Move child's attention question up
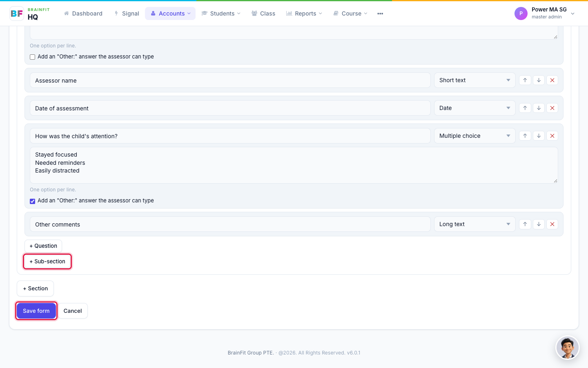 pyautogui.click(x=525, y=136)
